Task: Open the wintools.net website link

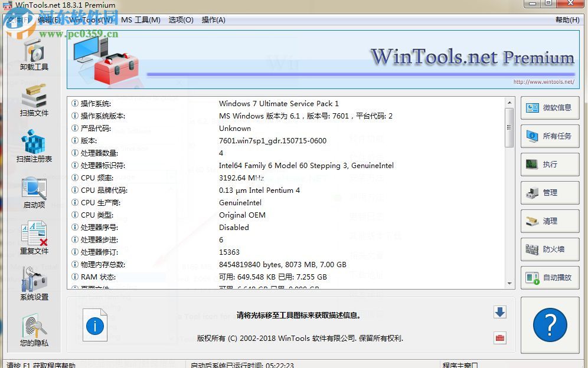Action: (x=544, y=81)
